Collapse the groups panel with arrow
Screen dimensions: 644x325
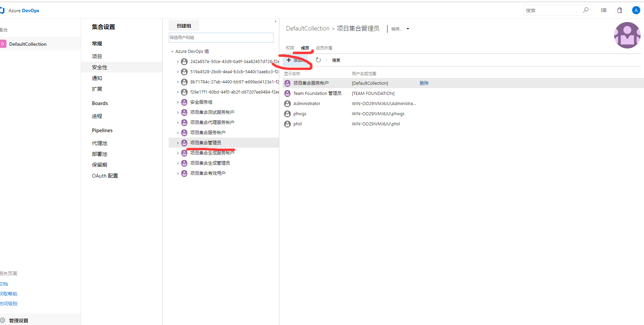(276, 21)
